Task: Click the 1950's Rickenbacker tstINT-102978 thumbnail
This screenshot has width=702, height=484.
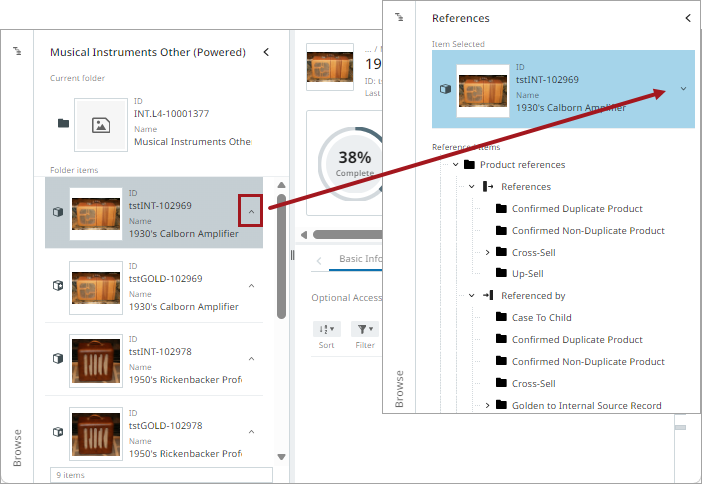Action: tap(96, 360)
